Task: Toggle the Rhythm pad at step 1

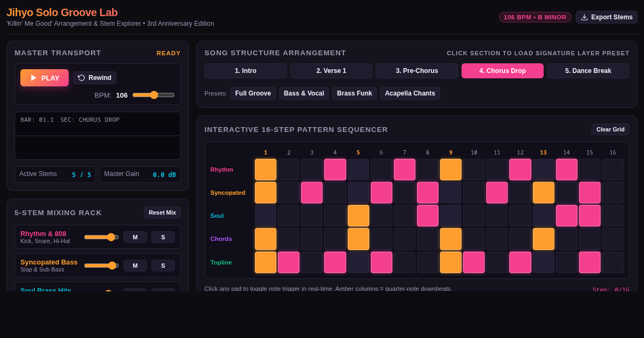Action: click(x=266, y=170)
